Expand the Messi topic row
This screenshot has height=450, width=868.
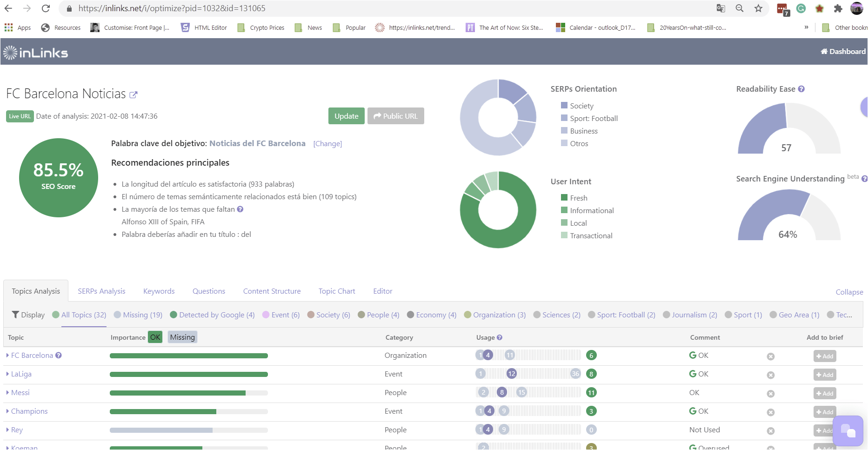7,392
